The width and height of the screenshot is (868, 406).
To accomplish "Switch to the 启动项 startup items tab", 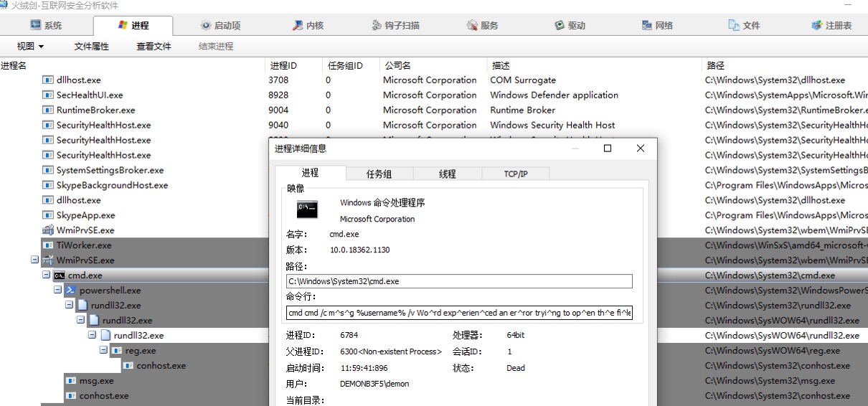I will pos(221,25).
